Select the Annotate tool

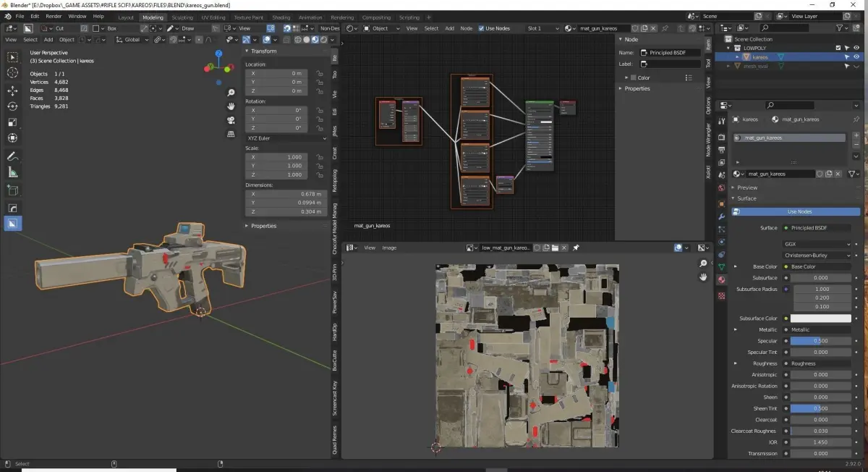pyautogui.click(x=12, y=156)
